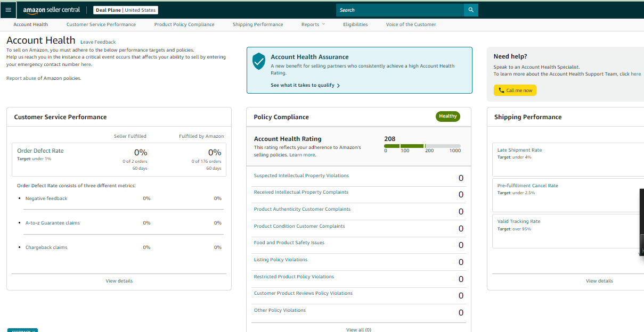Click the chevron after See what it takes to qualify
Screen dimensions: 644x332
pyautogui.click(x=338, y=85)
